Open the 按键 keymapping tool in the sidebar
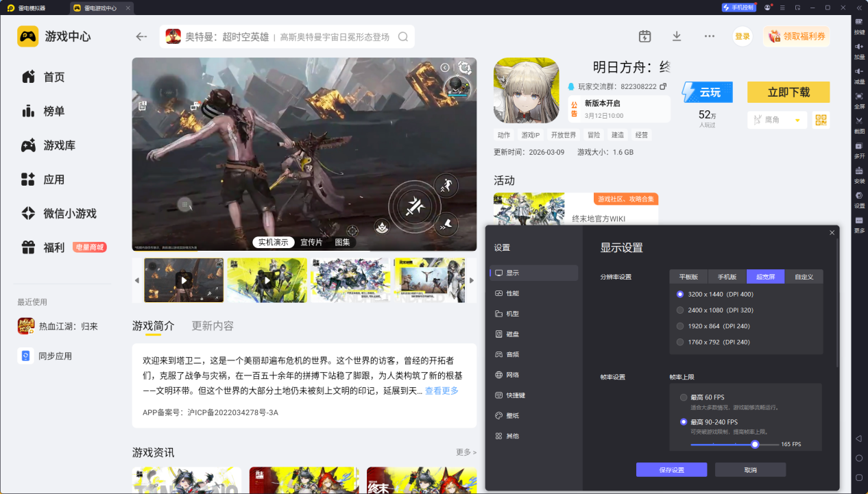The height and width of the screenshot is (494, 868). coord(859,25)
